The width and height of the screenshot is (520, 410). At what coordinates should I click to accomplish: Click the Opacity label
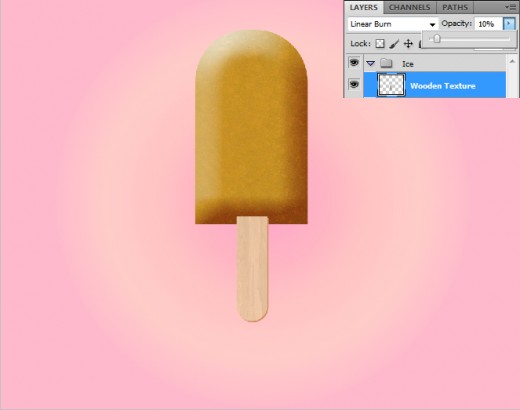[x=456, y=24]
